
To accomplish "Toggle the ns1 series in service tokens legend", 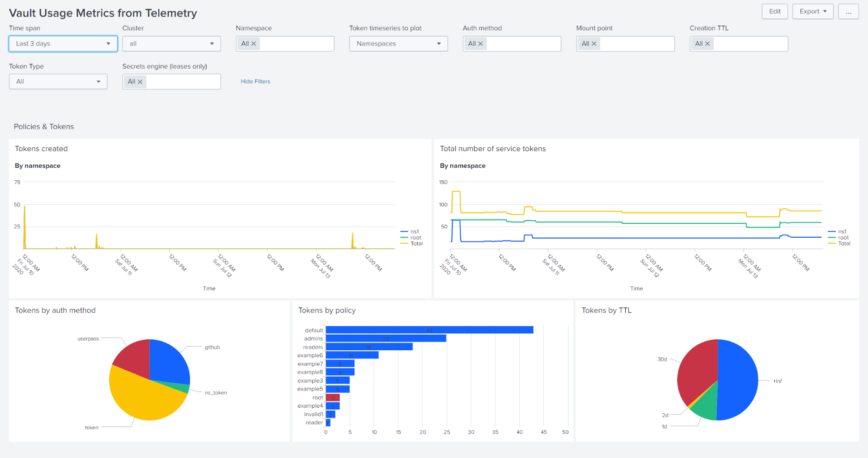I will (x=843, y=232).
